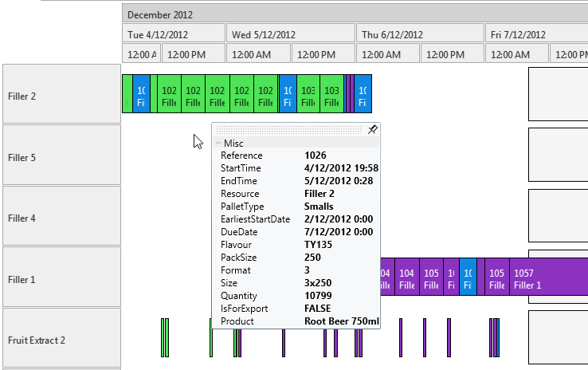This screenshot has width=588, height=370.
Task: Click the Filler 2 resource row header
Action: (61, 95)
